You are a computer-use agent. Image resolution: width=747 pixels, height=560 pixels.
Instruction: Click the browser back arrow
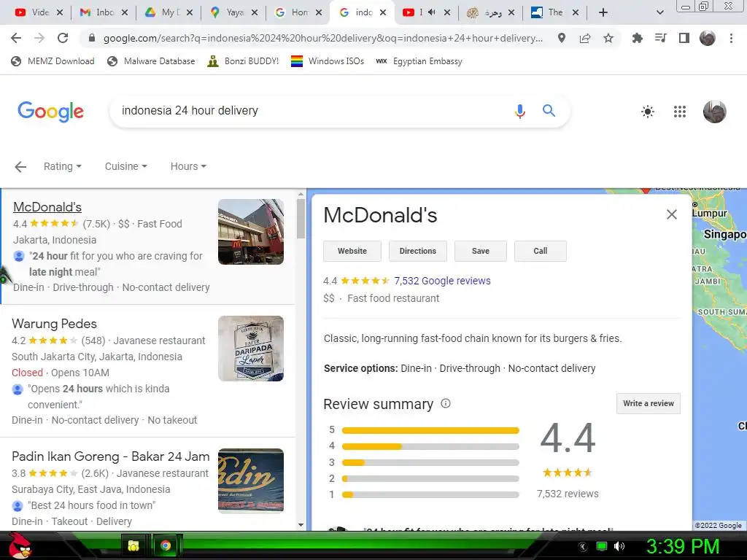[x=16, y=38]
